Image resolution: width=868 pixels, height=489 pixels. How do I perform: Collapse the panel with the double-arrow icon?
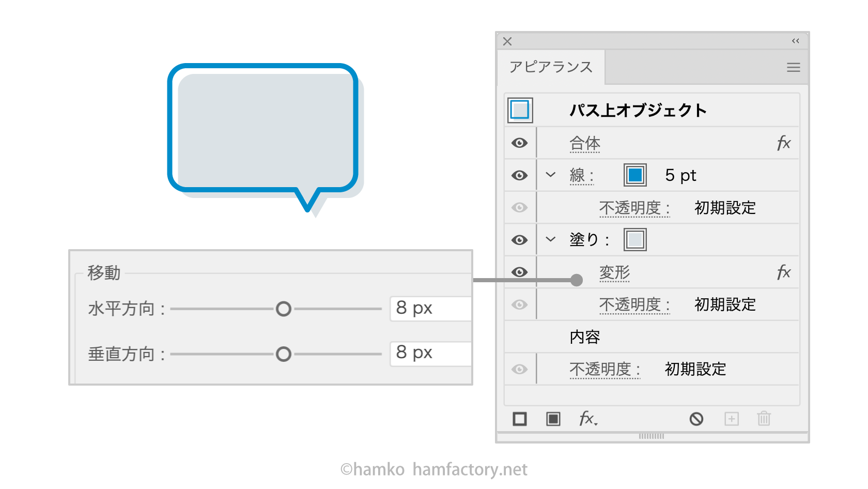tap(795, 41)
